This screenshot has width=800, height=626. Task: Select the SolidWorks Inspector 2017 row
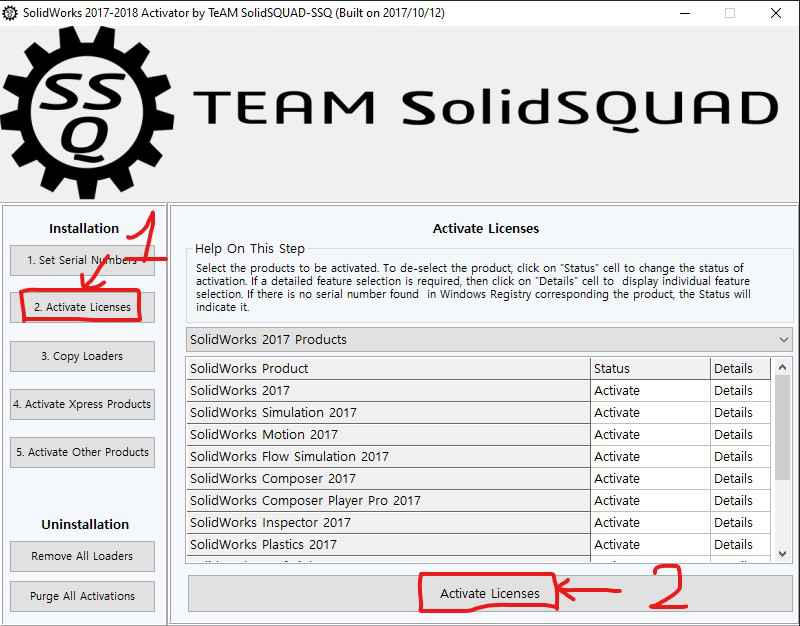(388, 522)
